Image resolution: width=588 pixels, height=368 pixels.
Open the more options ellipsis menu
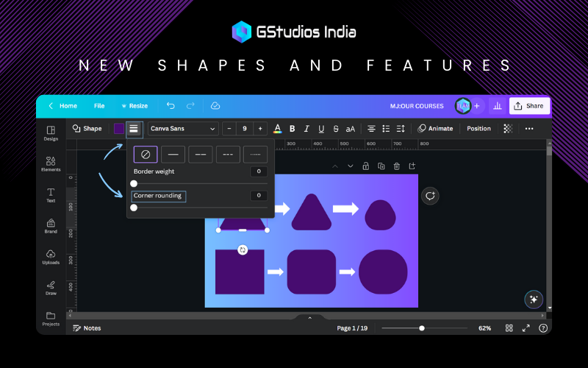(x=529, y=128)
